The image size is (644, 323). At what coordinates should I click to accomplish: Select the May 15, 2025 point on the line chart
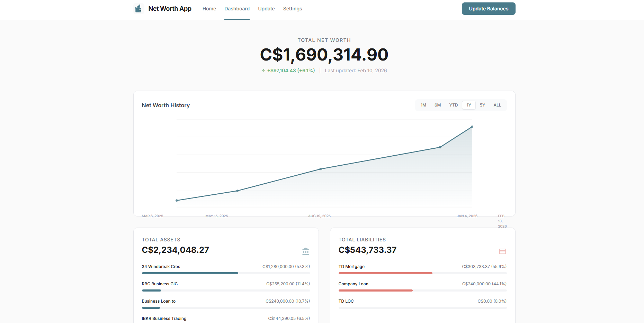pyautogui.click(x=237, y=191)
